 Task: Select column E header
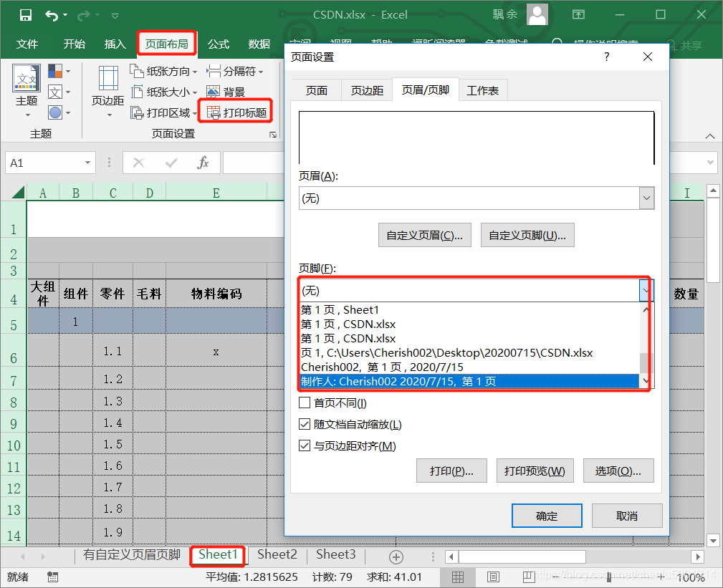(x=216, y=193)
